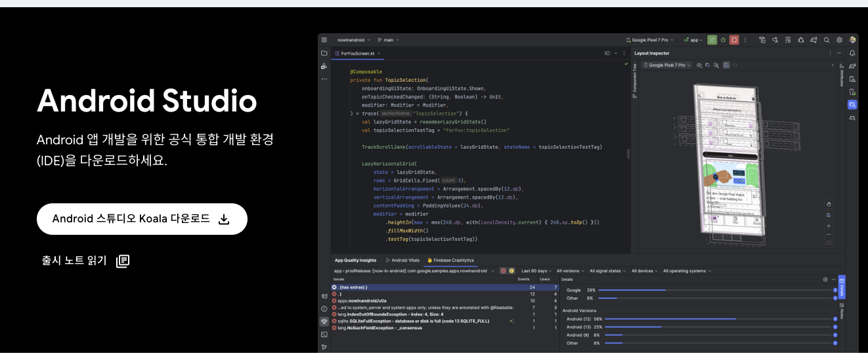Select the '(has extras)' issue row
This screenshot has height=364, width=868.
pyautogui.click(x=445, y=287)
